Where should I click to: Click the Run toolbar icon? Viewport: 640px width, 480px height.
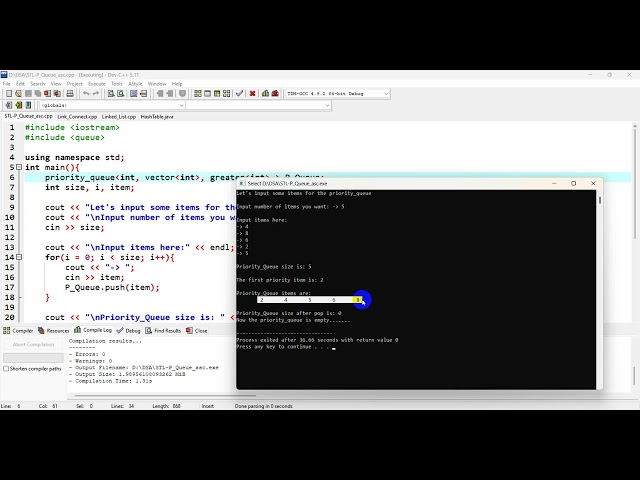pos(207,93)
